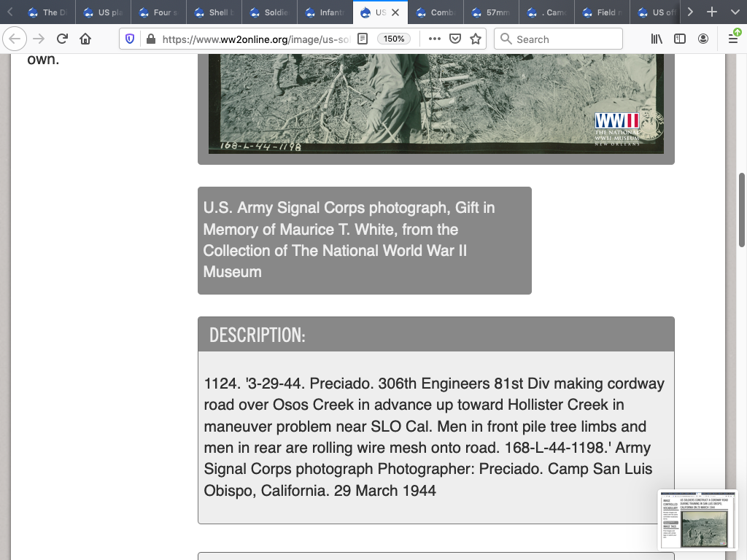Expand the list all tabs dropdown
This screenshot has height=560, width=747.
tap(734, 12)
